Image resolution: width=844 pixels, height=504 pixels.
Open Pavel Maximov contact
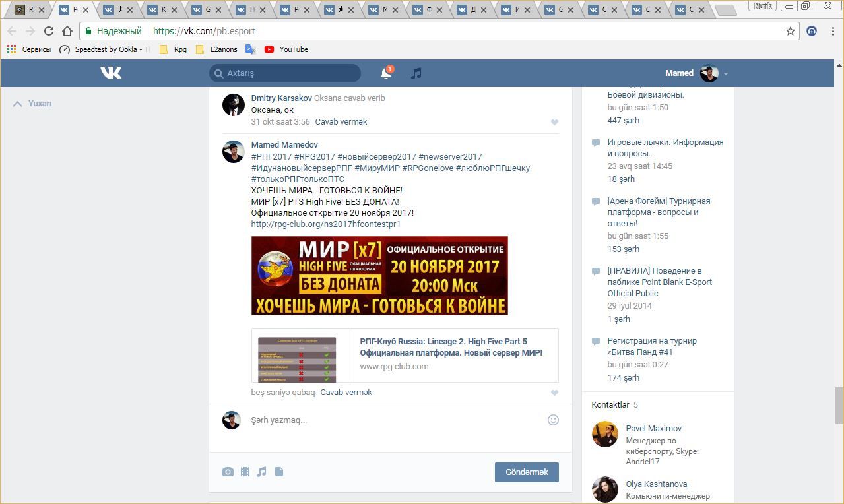point(654,429)
